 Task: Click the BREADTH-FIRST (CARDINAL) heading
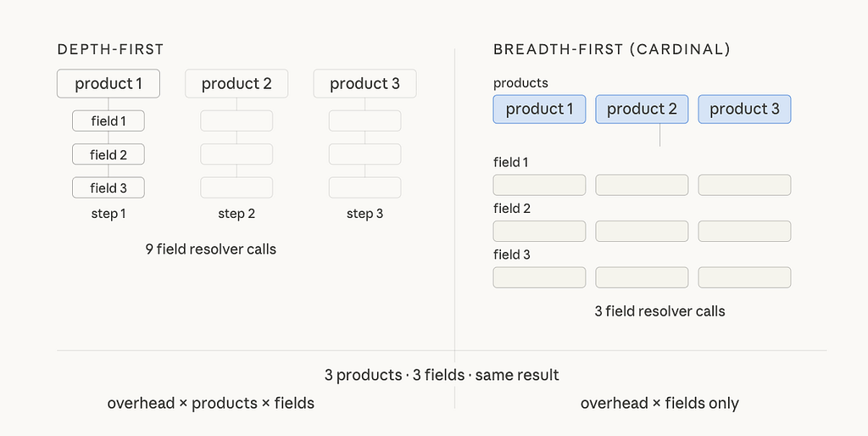[x=612, y=49]
